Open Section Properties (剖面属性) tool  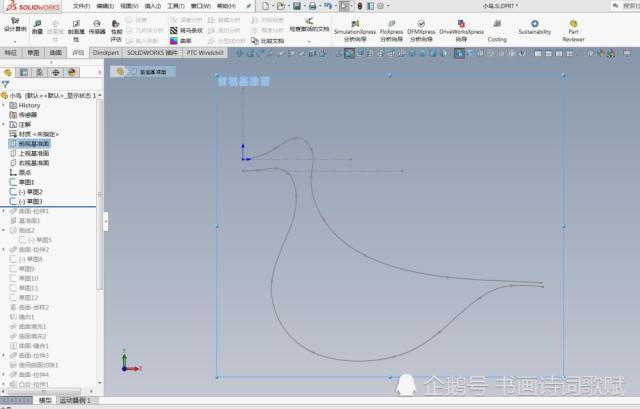[x=76, y=31]
